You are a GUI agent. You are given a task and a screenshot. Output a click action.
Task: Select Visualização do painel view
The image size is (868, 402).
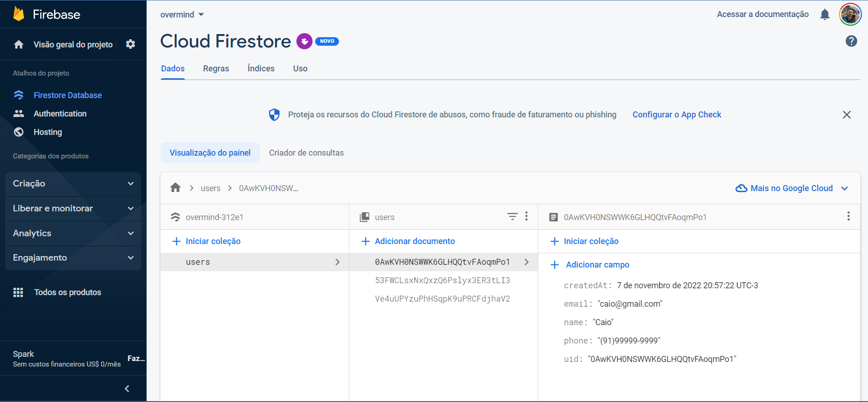tap(210, 153)
